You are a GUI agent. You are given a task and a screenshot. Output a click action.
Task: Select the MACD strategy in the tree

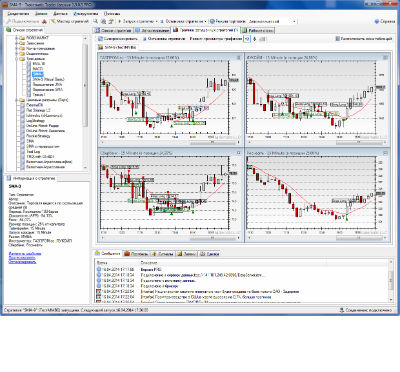38,69
